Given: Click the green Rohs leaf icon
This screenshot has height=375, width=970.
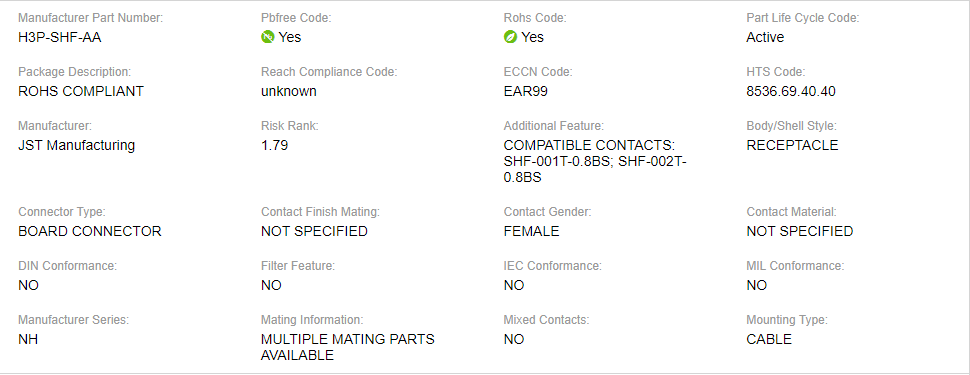Looking at the screenshot, I should click(510, 37).
